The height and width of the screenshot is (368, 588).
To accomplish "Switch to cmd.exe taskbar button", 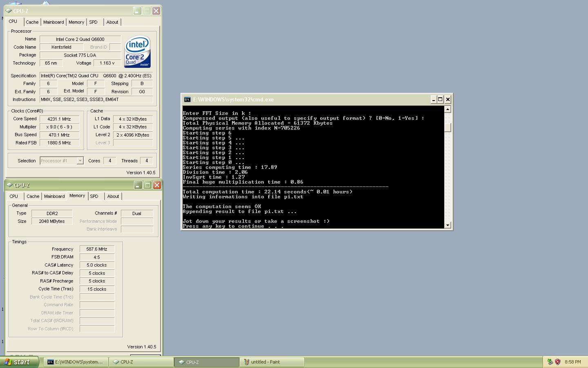I will (x=76, y=362).
